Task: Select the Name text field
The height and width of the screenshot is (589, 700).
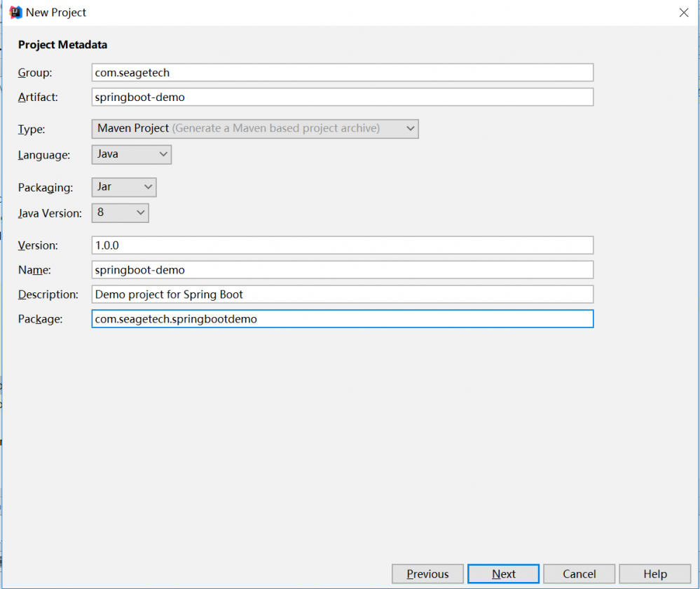Action: 342,269
